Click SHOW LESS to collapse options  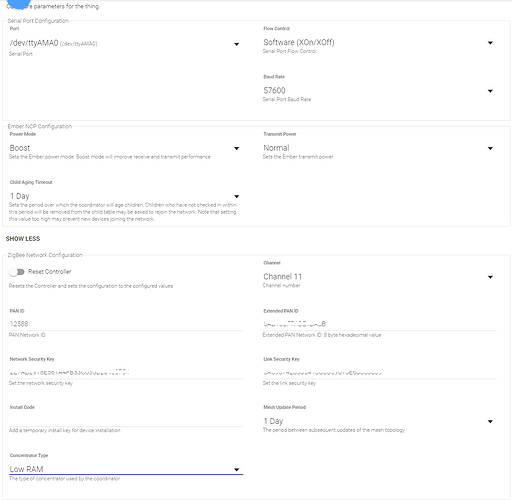pyautogui.click(x=23, y=239)
